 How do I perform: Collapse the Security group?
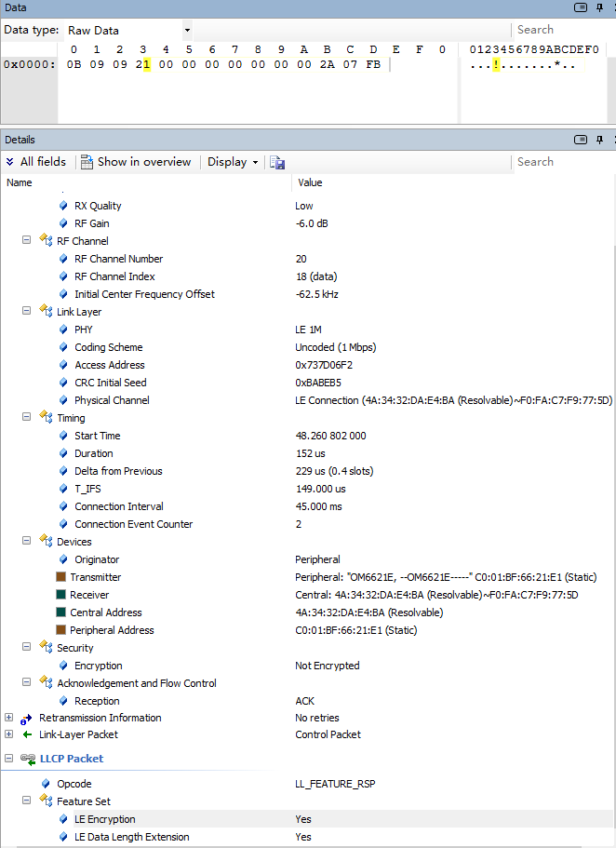click(26, 647)
